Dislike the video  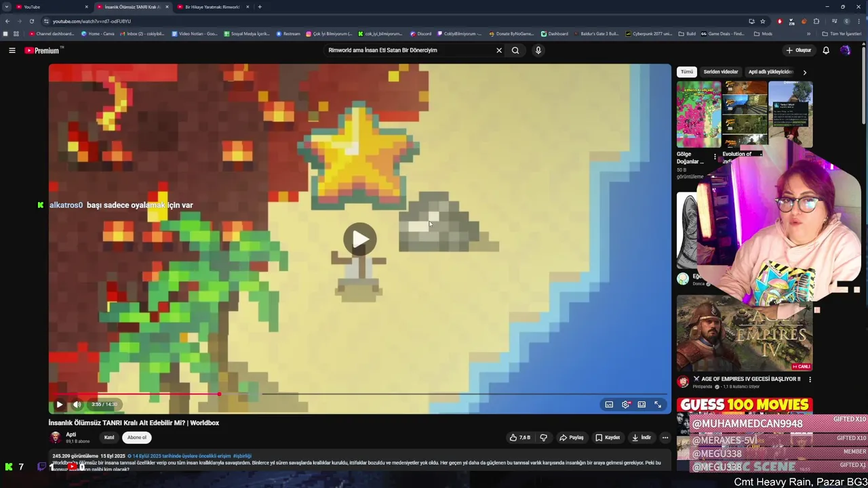coord(543,438)
